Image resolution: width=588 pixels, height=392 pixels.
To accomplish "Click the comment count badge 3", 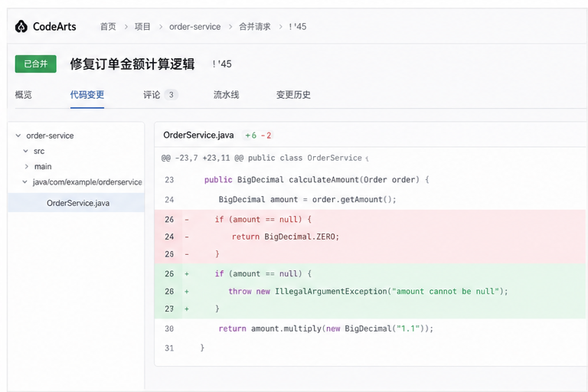I will (x=171, y=94).
